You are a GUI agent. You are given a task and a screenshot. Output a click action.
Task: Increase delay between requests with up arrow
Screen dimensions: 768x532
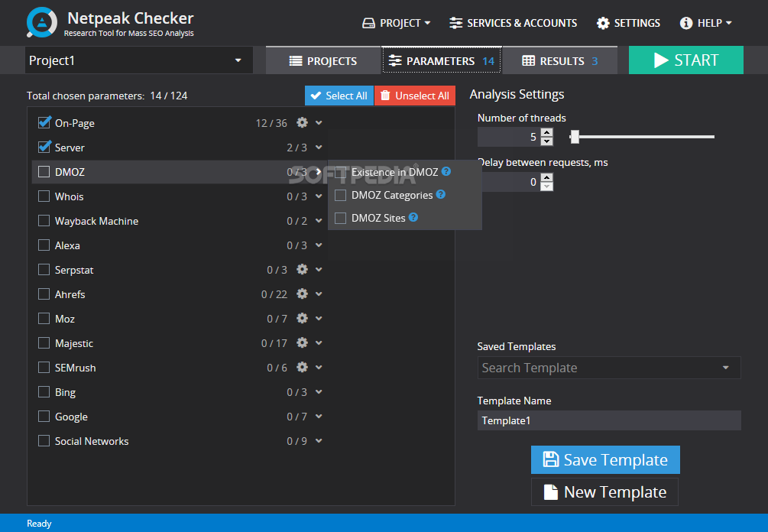546,177
